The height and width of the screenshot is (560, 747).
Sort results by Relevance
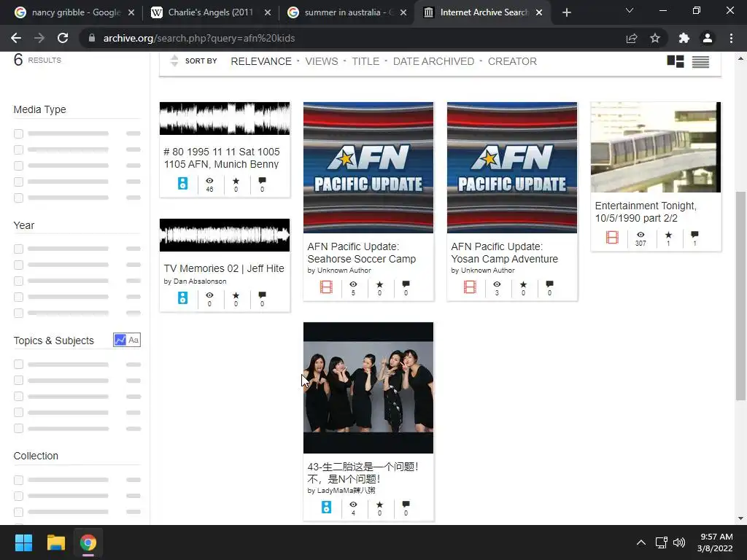pyautogui.click(x=261, y=61)
